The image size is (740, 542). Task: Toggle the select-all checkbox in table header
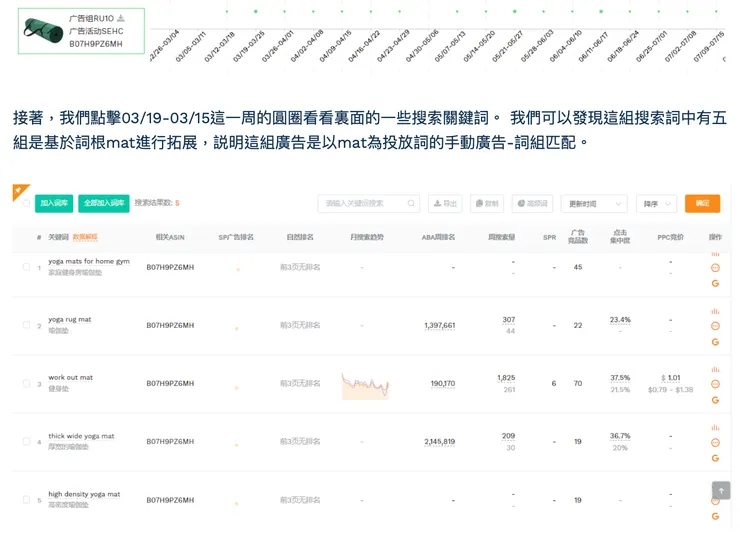pos(26,203)
